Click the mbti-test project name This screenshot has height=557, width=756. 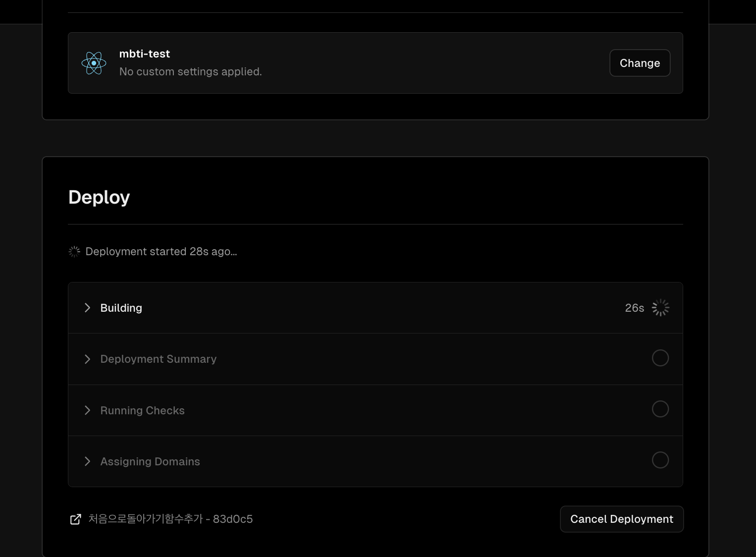click(145, 54)
